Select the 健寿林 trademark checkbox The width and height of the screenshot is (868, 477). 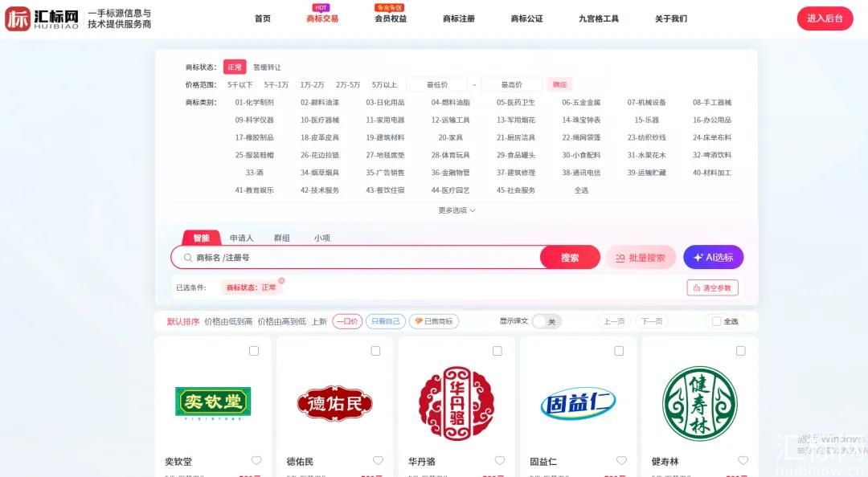(741, 351)
